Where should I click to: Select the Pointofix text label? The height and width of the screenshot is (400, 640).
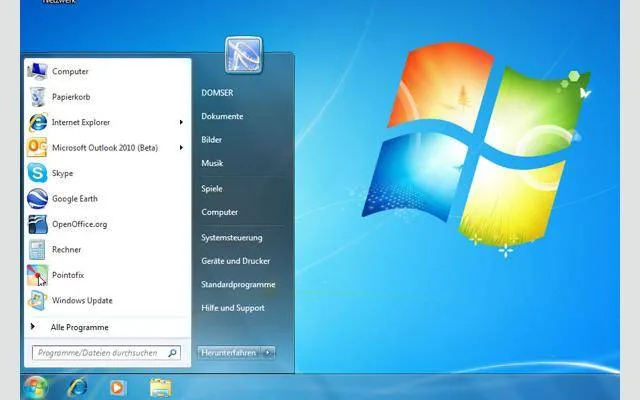coord(68,275)
